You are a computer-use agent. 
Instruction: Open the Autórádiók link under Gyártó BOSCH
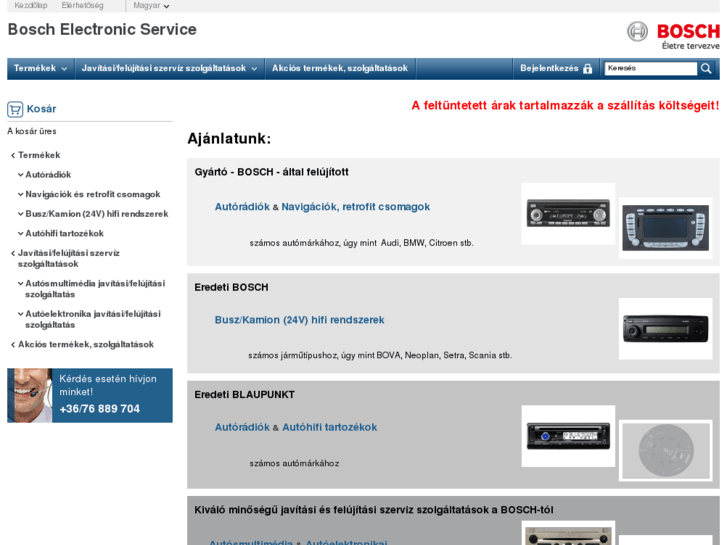(x=242, y=207)
